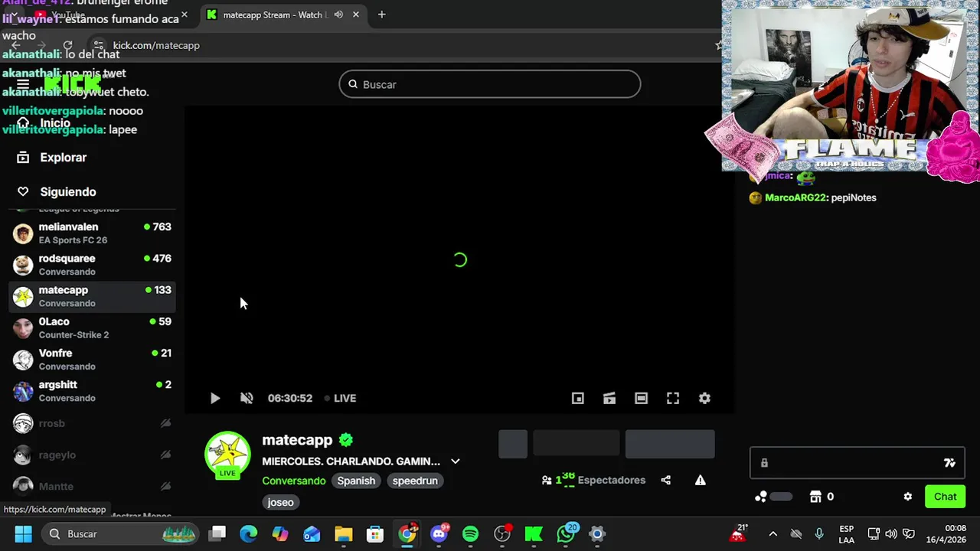Open Siguiendo in the sidebar

click(x=67, y=192)
